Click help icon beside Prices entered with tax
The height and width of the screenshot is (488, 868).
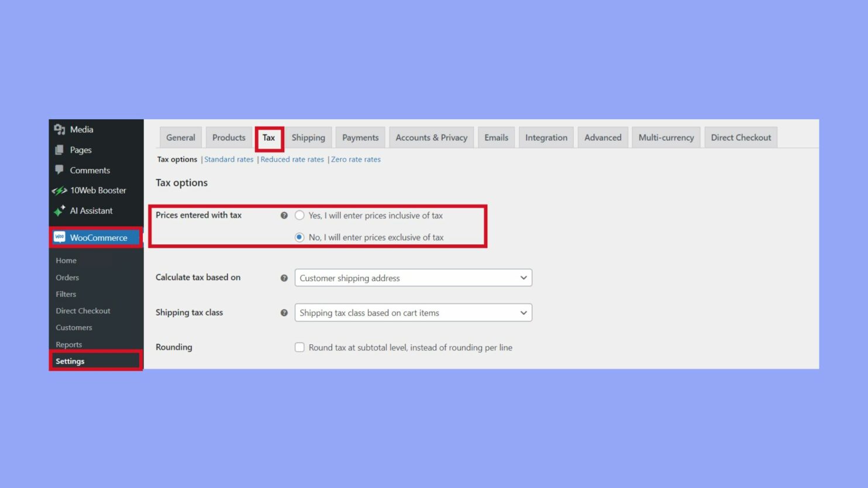284,215
